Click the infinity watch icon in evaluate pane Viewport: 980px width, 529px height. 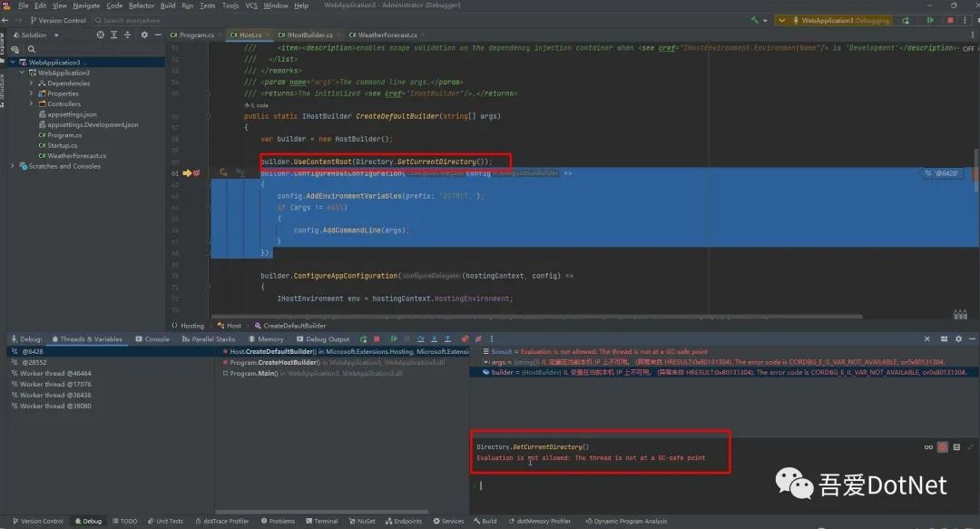(928, 447)
